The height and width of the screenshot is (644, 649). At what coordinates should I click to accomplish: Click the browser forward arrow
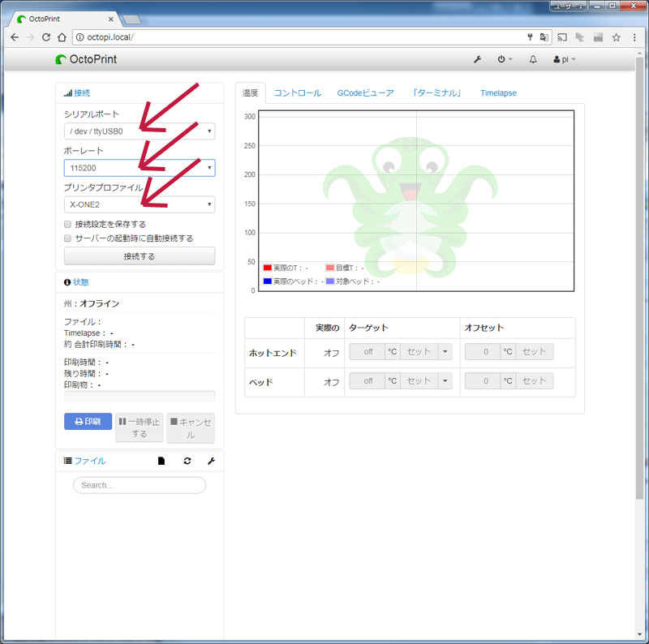click(30, 37)
